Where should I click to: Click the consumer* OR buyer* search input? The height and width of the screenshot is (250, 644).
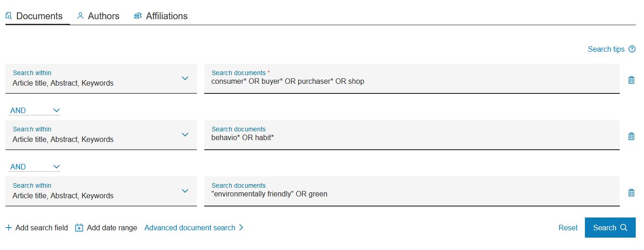(x=411, y=82)
